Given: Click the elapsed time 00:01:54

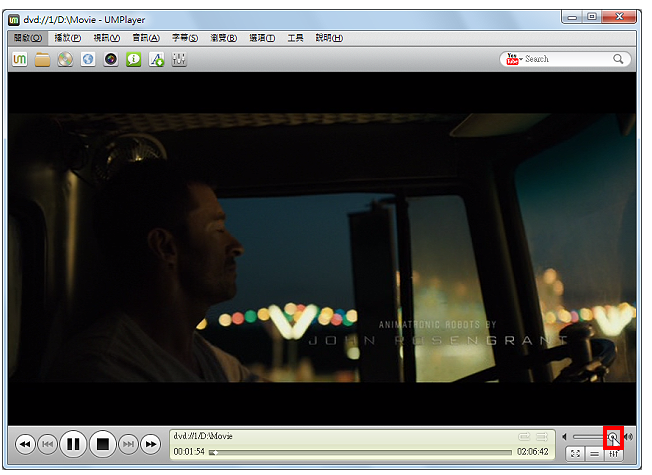Looking at the screenshot, I should pyautogui.click(x=189, y=452).
